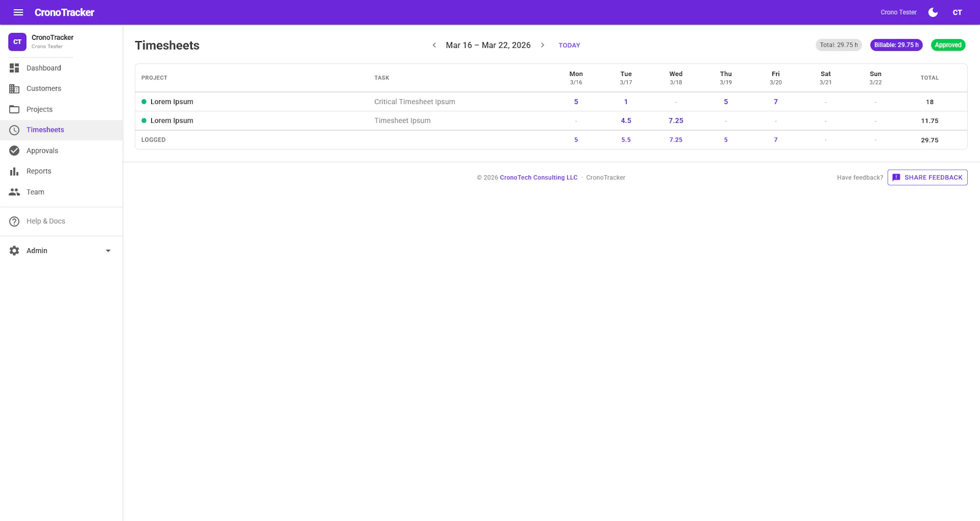
Task: Click the speech bubble icon in Share Feedback
Action: [896, 178]
